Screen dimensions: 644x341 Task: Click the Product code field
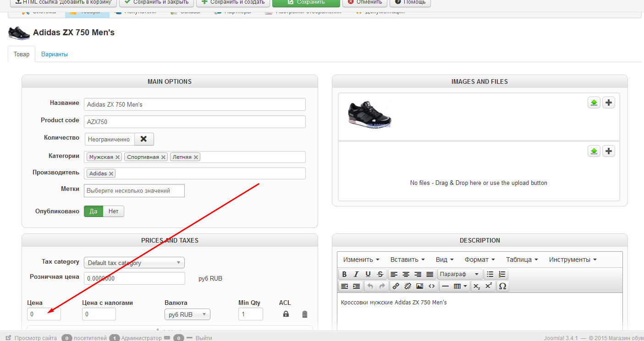(195, 122)
